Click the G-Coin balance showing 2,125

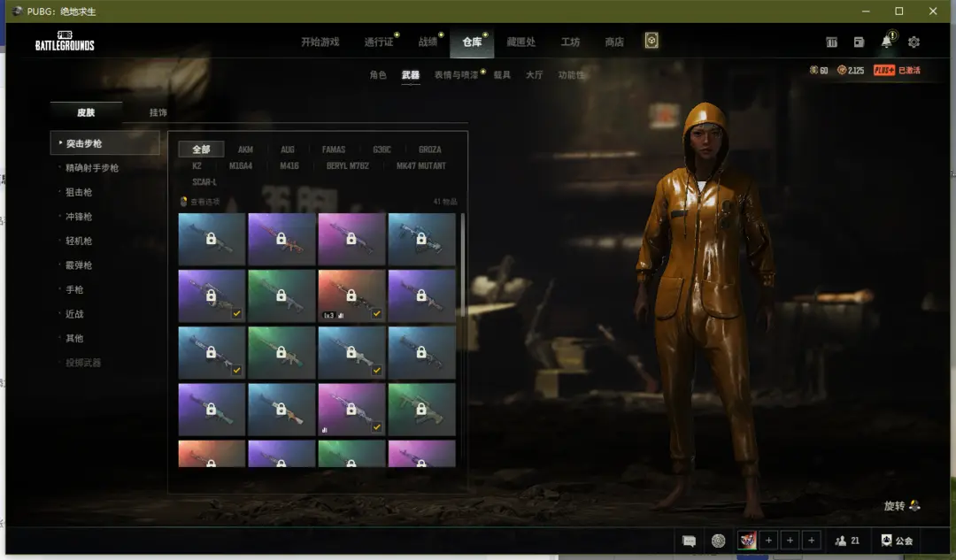(850, 71)
